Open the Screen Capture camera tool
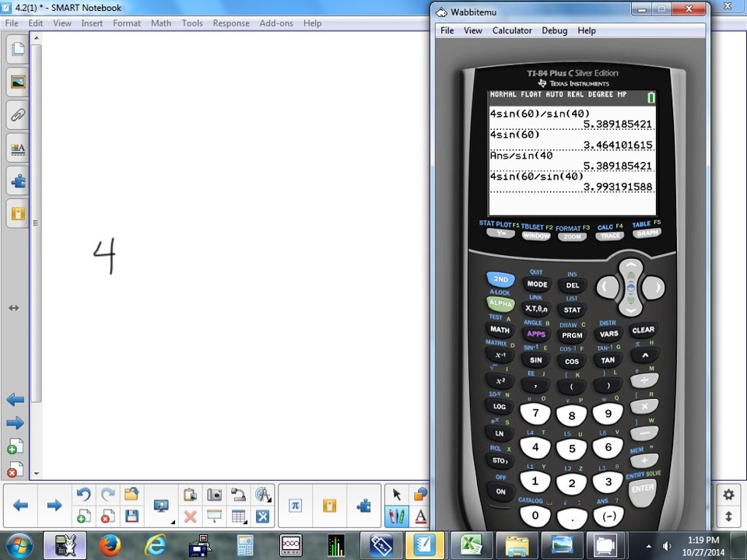The image size is (747, 560). [x=215, y=495]
